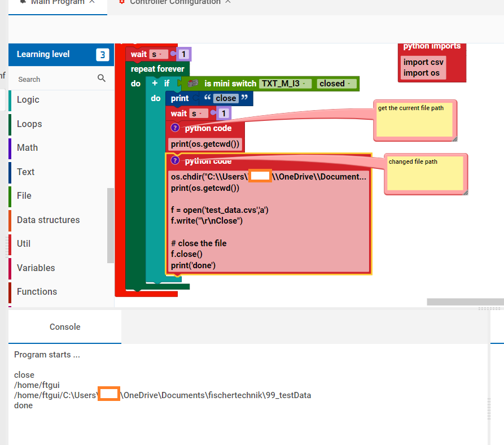
Task: Click the python imports block header
Action: click(x=432, y=47)
